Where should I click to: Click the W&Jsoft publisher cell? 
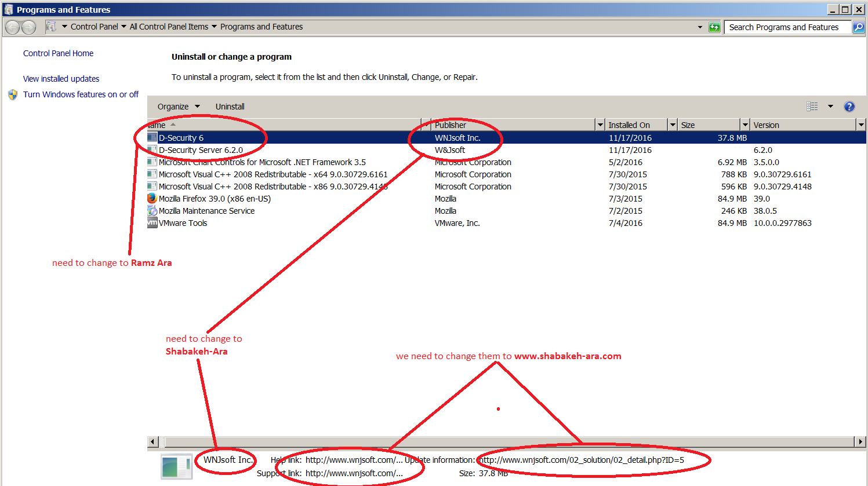[x=450, y=150]
